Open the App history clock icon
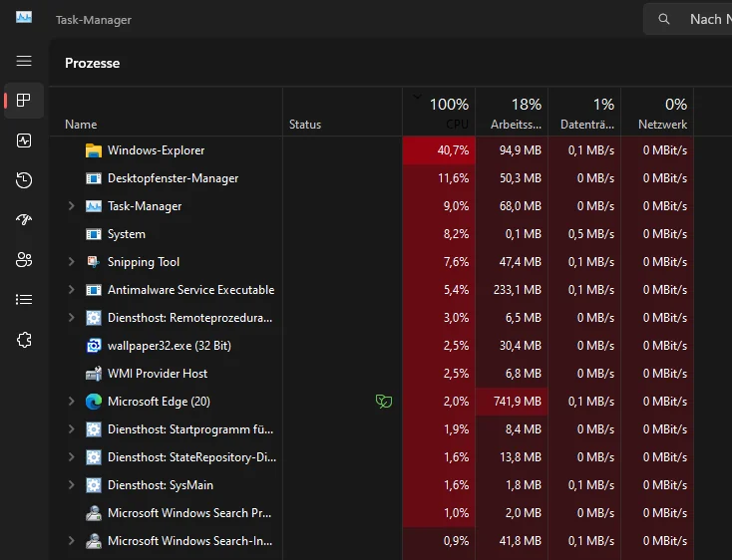This screenshot has height=560, width=732. 24,180
